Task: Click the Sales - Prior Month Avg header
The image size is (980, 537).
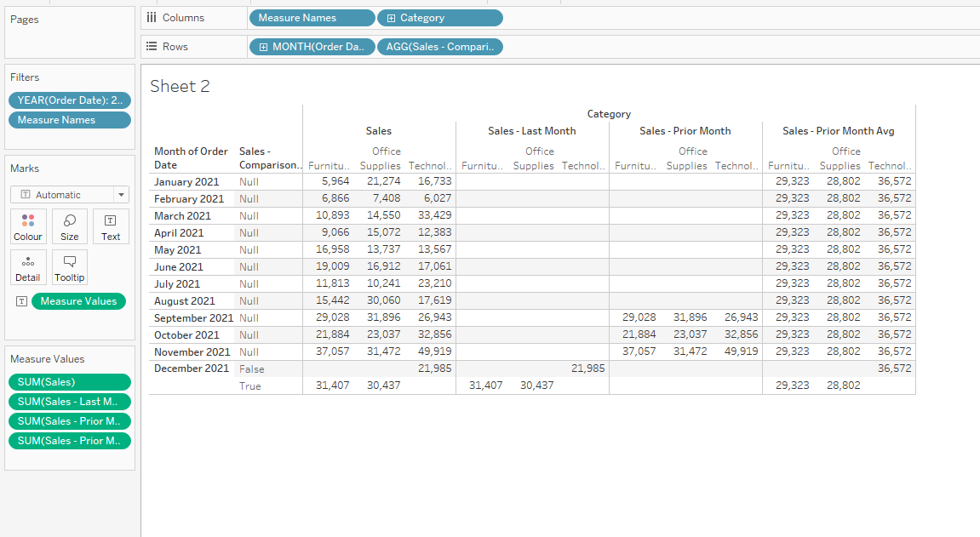Action: click(838, 131)
